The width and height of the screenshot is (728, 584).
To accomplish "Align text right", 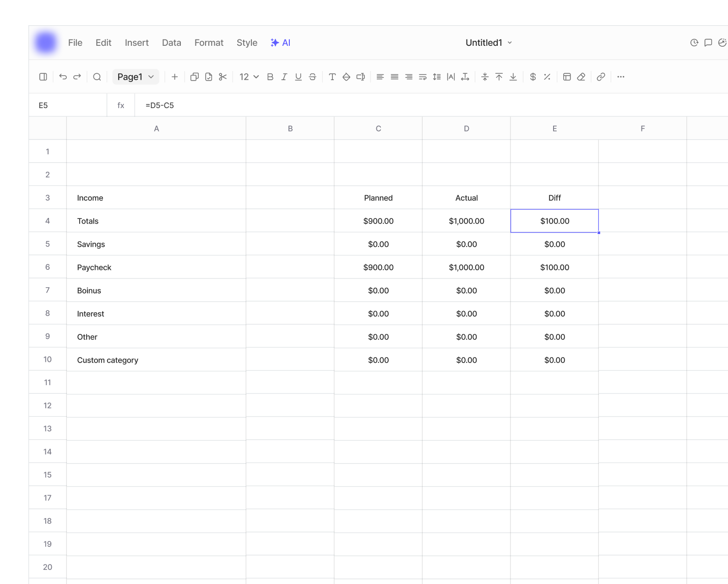I will coord(409,77).
